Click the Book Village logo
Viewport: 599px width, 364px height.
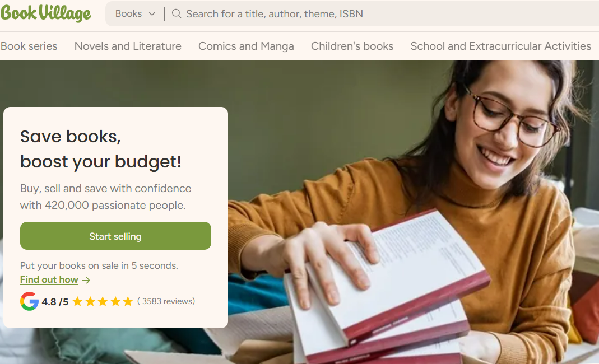46,13
